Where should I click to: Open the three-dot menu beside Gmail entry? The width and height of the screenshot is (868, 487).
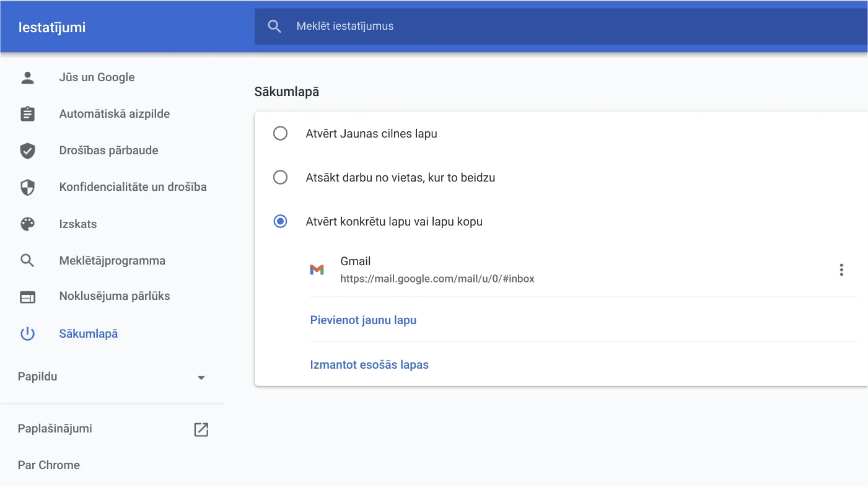point(841,270)
